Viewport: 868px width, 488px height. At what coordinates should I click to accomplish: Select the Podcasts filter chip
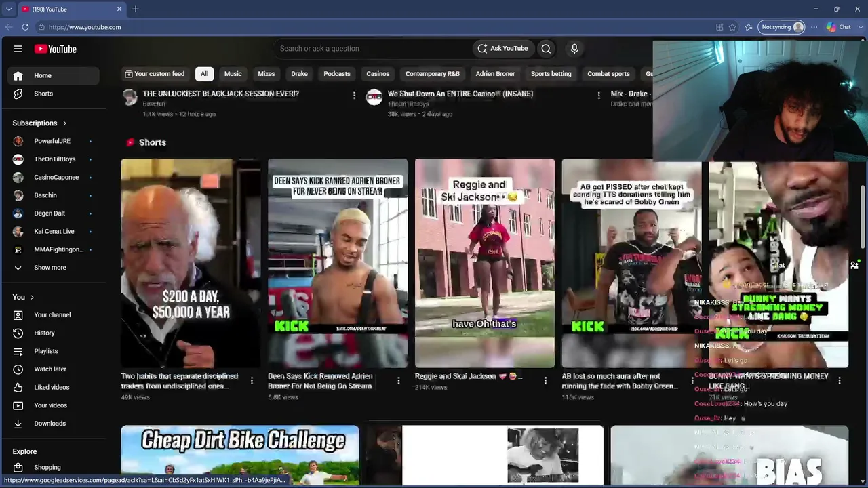[x=337, y=74]
